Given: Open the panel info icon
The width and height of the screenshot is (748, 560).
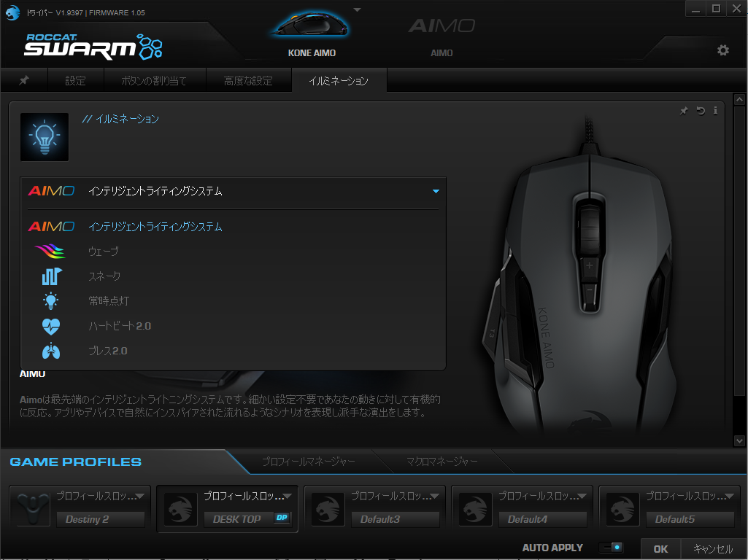Looking at the screenshot, I should click(x=715, y=111).
